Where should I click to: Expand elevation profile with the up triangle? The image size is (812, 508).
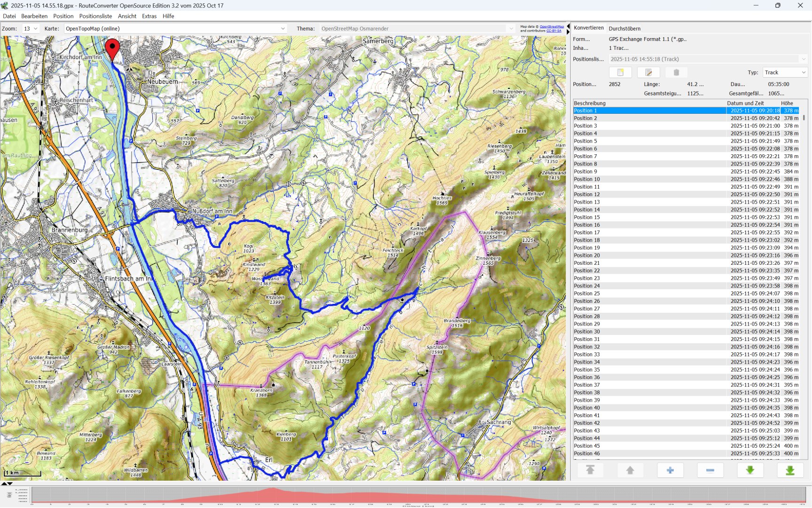(4, 484)
